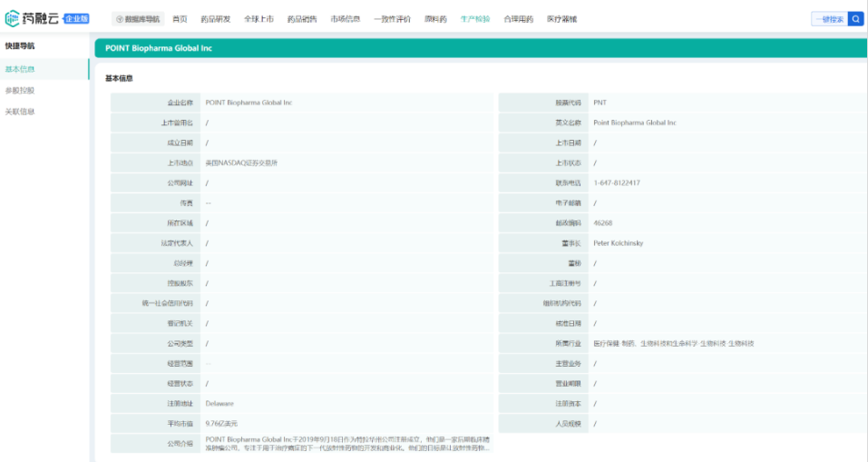The height and width of the screenshot is (462, 868).
Task: Jump to 关联信息 section in sidebar
Action: point(20,112)
